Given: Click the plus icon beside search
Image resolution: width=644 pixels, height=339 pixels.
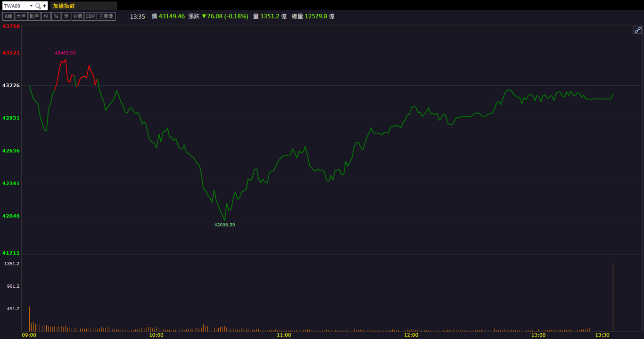Looking at the screenshot, I should (x=44, y=6).
